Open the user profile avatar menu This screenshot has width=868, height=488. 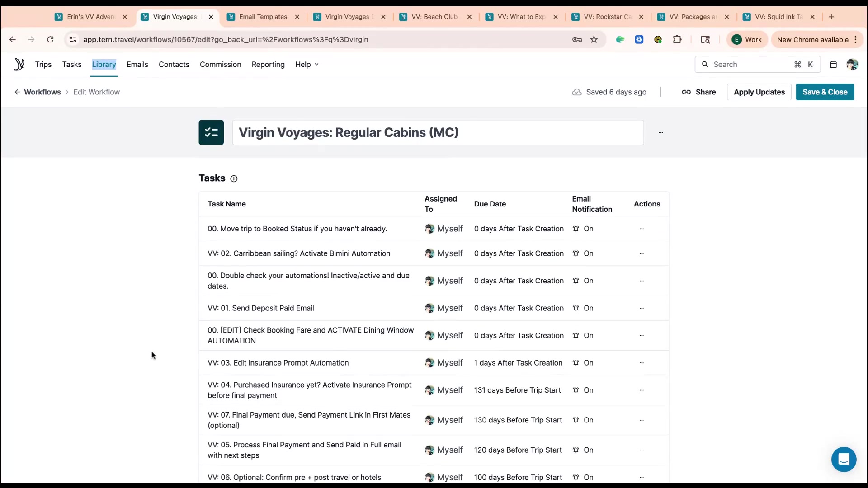pos(852,65)
